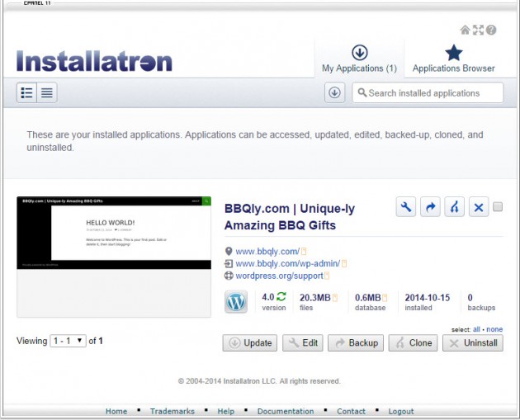Viewport: 520px width, 420px height.
Task: Open the www.bbqly.com/ site link
Action: (267, 252)
